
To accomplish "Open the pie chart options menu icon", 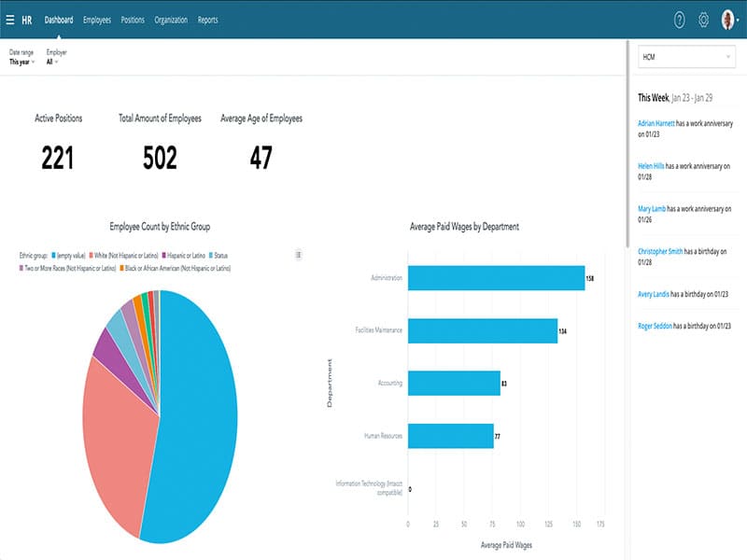I will [298, 254].
